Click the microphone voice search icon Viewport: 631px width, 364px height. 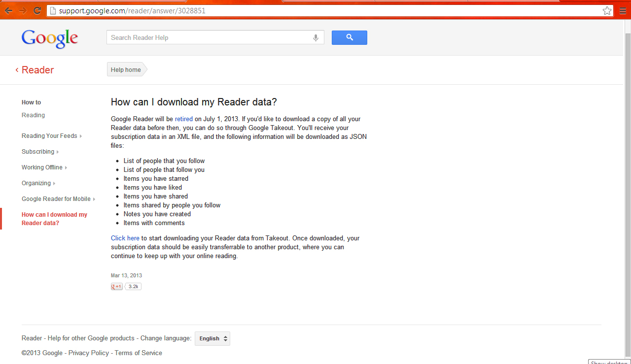tap(315, 38)
